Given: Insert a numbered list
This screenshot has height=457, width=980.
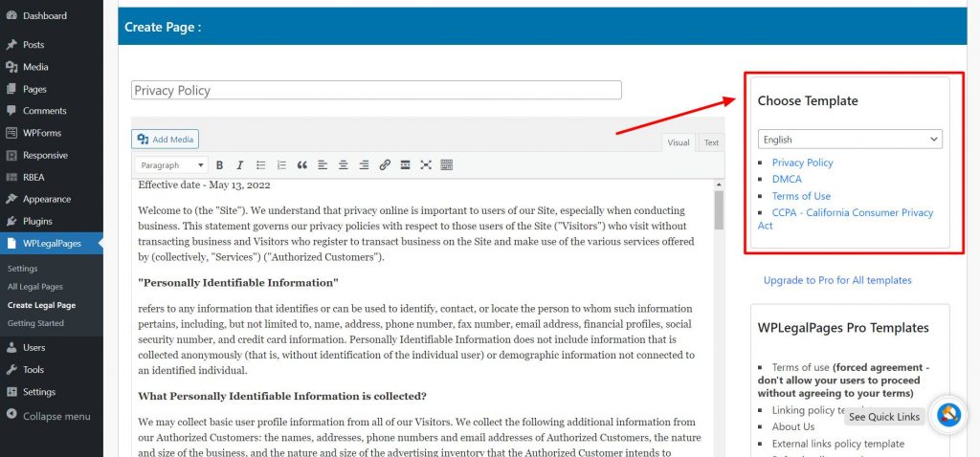Looking at the screenshot, I should coord(281,165).
